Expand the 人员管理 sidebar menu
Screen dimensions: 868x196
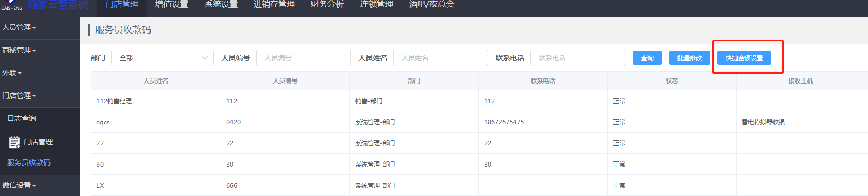[19, 27]
